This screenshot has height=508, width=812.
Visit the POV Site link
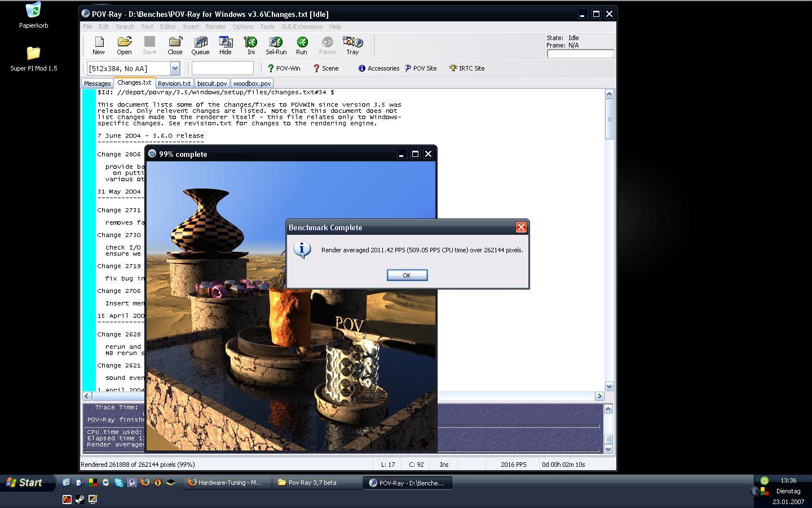pos(421,68)
